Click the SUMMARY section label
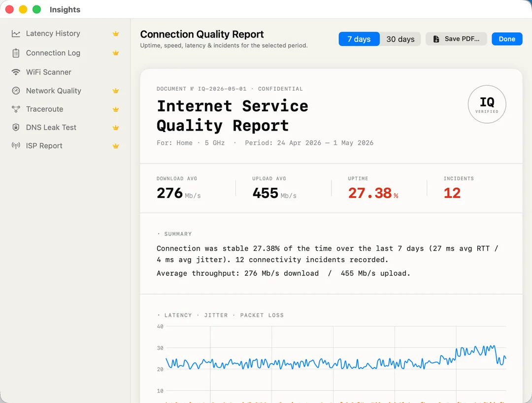532x403 pixels. coord(178,234)
